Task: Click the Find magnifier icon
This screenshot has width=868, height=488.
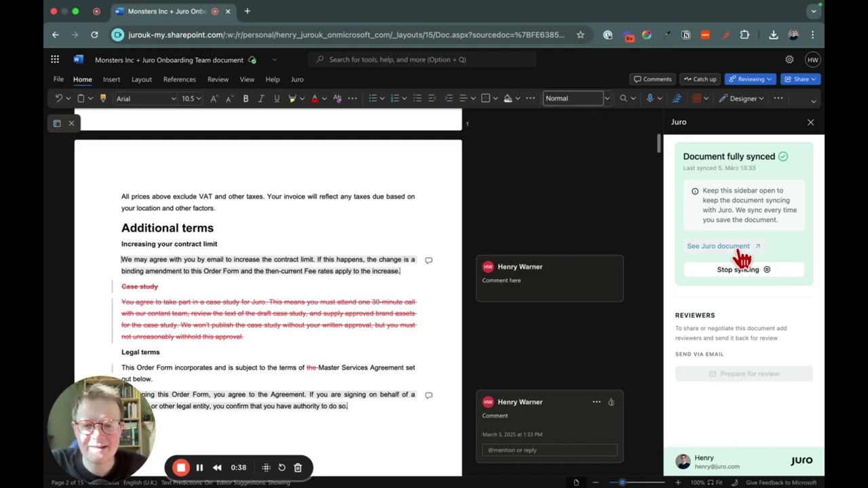Action: click(623, 98)
